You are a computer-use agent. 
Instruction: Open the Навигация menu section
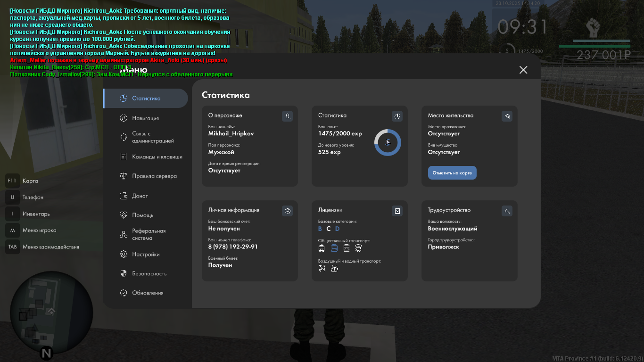pos(146,118)
